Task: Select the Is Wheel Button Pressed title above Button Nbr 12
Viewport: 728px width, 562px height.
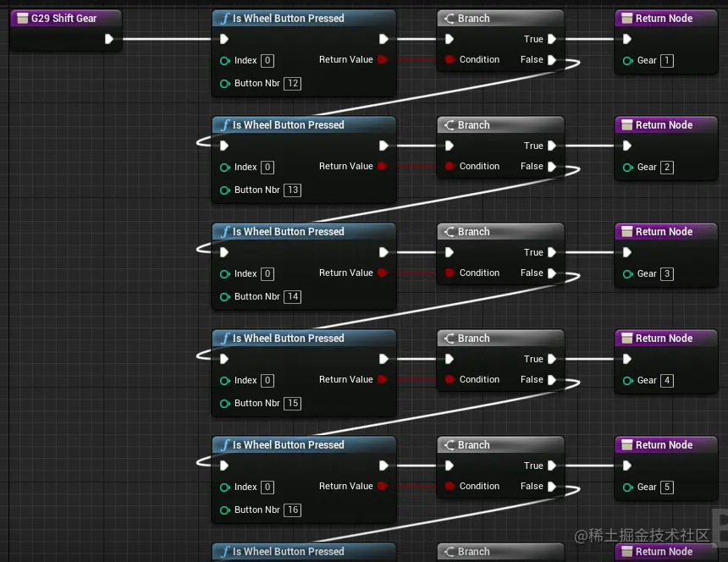Action: 289,19
